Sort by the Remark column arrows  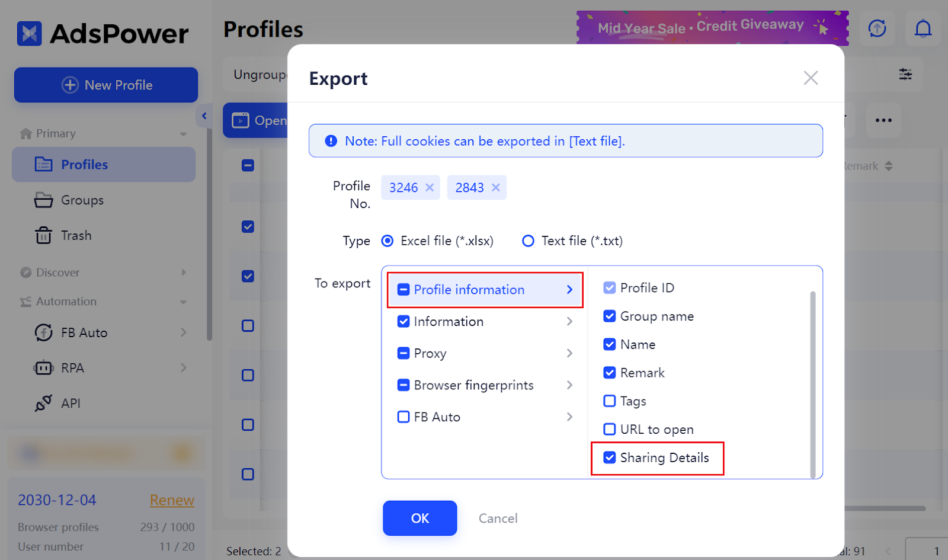(x=888, y=166)
